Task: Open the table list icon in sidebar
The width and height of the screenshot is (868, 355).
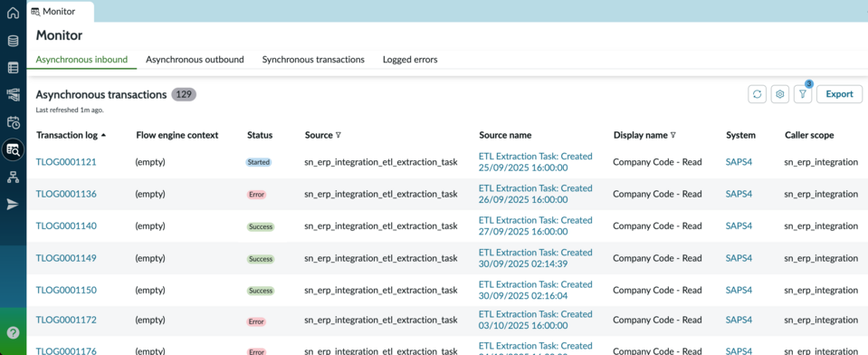Action: [13, 68]
